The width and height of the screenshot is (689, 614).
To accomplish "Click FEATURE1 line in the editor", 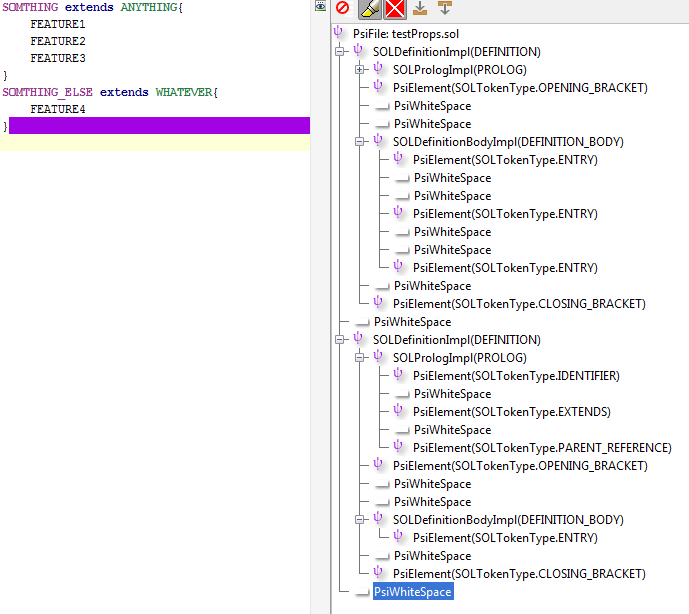I will point(58,24).
